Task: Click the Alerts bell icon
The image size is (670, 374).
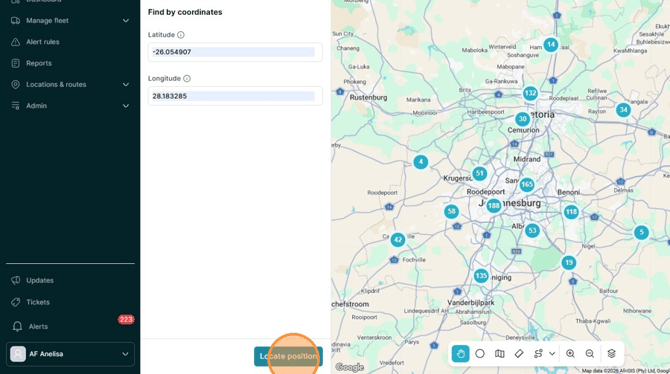Action: (17, 327)
